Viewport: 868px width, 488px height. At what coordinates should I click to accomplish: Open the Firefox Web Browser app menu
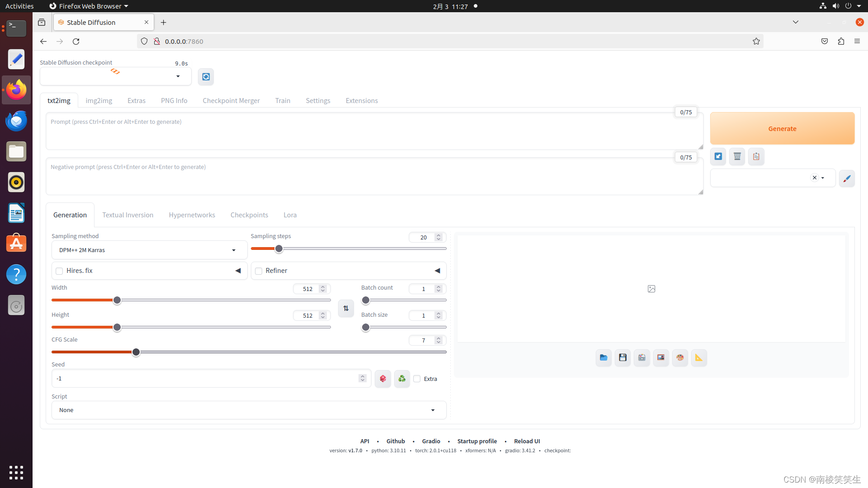pyautogui.click(x=89, y=6)
